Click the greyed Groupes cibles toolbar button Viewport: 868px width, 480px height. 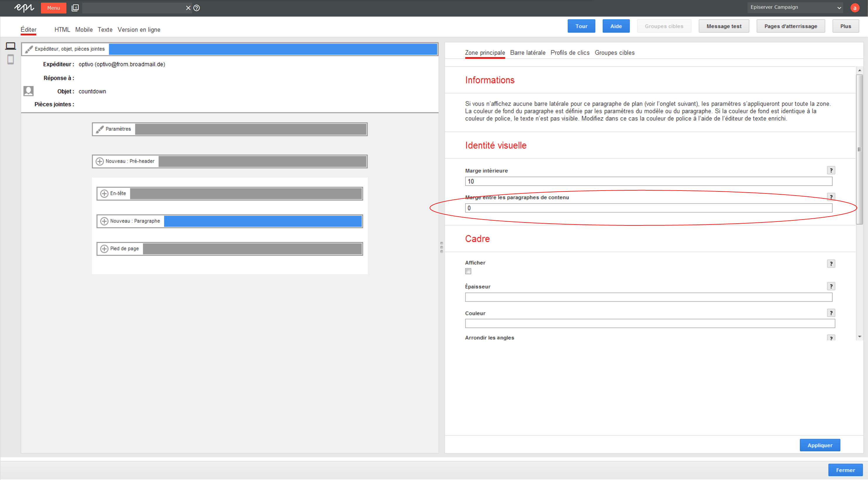[x=664, y=26]
